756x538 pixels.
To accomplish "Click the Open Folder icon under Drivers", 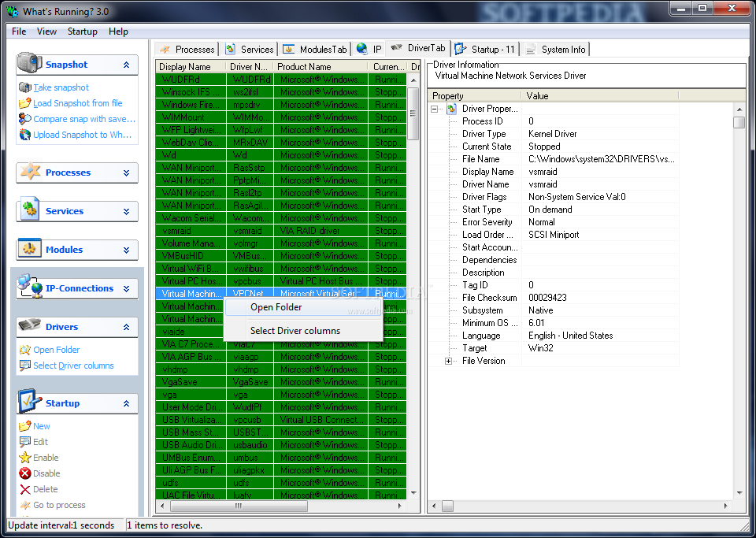I will [25, 350].
